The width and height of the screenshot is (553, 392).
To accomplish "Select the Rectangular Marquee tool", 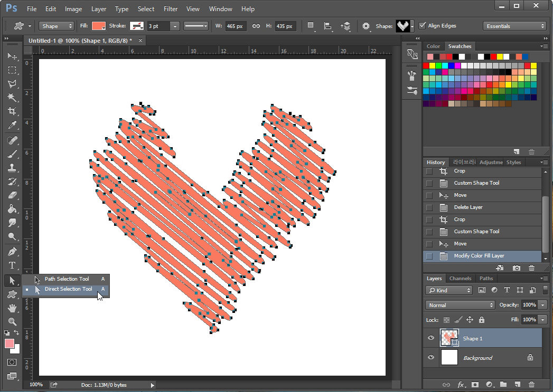I will coord(12,70).
